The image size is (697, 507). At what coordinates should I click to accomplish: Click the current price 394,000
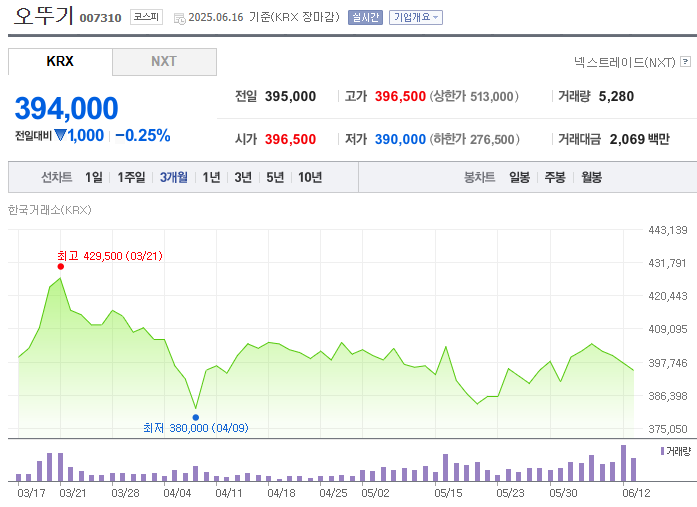(66, 108)
